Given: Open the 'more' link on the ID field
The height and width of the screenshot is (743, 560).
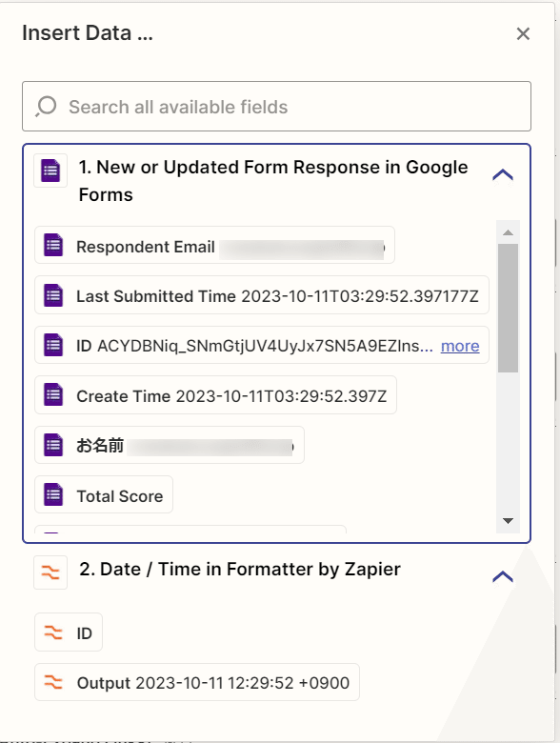Looking at the screenshot, I should pyautogui.click(x=460, y=346).
